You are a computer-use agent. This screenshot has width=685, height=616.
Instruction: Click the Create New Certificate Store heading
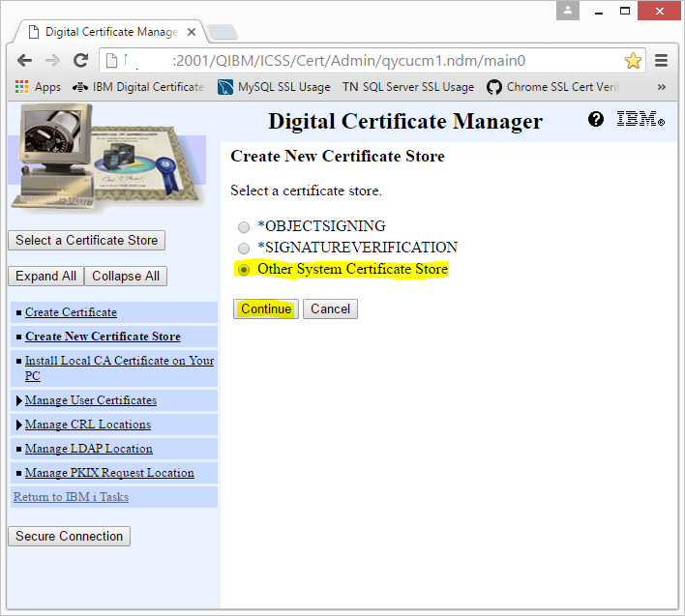pos(338,156)
